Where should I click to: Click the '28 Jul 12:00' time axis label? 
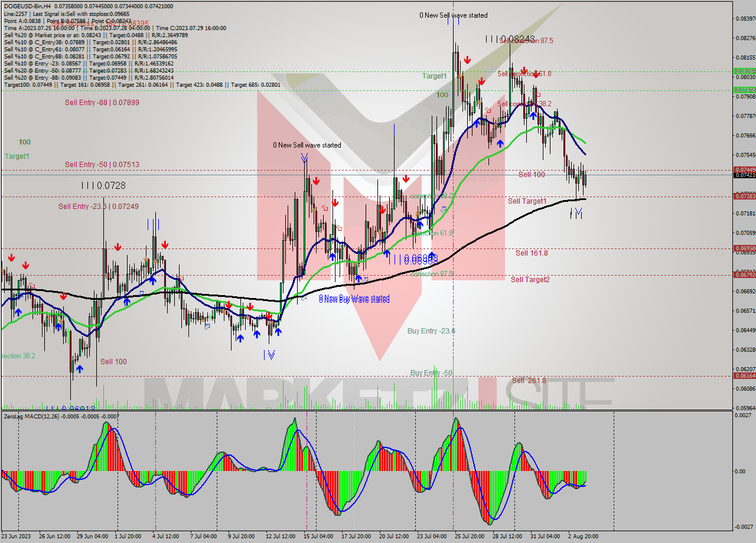[506, 537]
